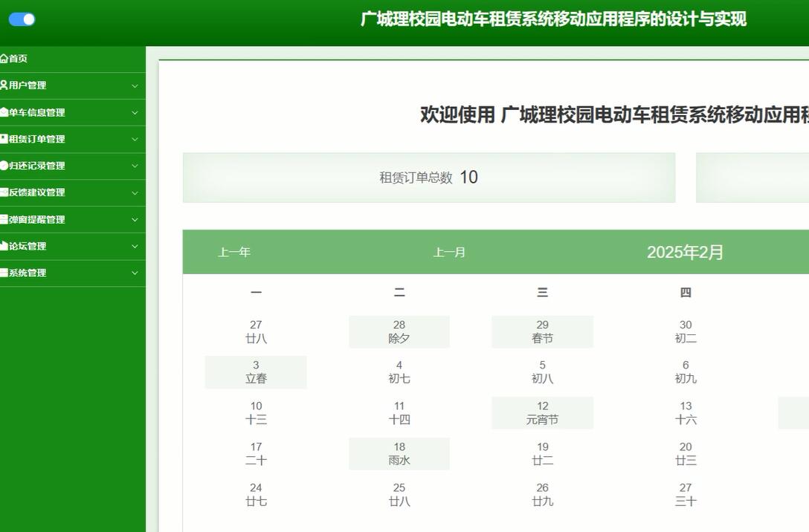This screenshot has width=809, height=532.
Task: Select calendar date 13 十六
Action: pyautogui.click(x=686, y=413)
